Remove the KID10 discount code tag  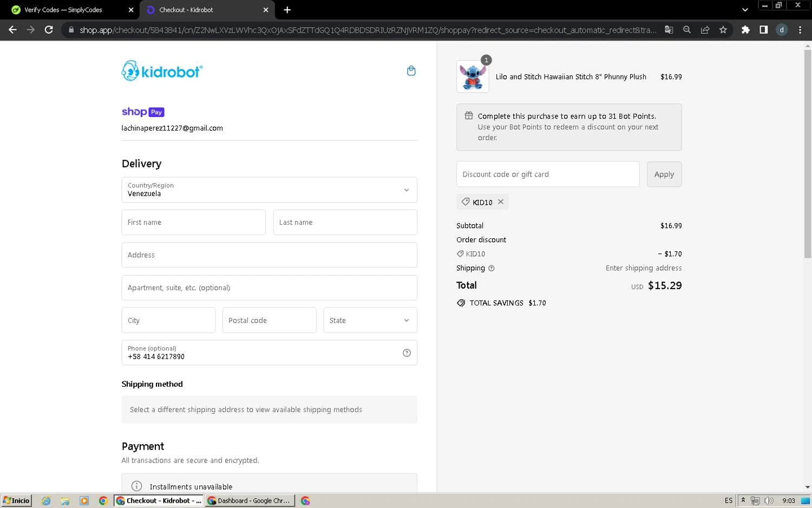coord(501,202)
